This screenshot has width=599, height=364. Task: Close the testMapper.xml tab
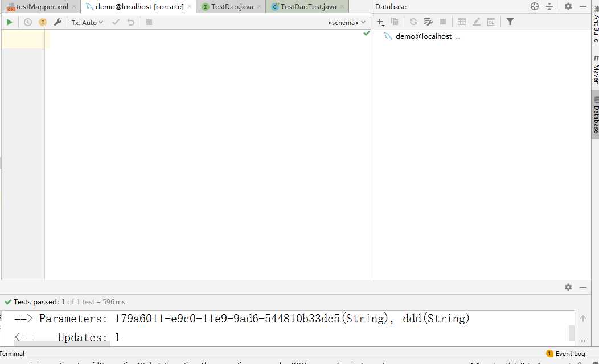click(74, 6)
